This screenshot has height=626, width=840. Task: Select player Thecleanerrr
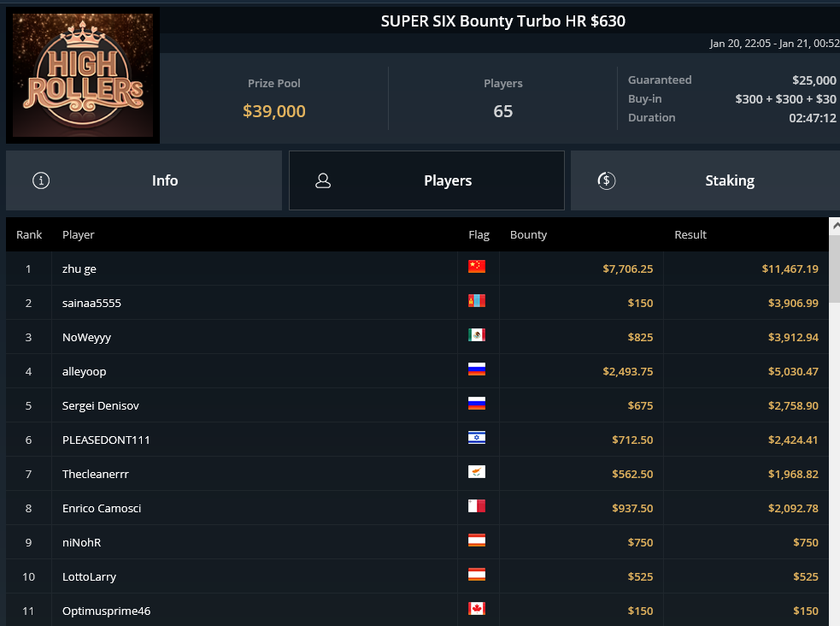tap(96, 475)
